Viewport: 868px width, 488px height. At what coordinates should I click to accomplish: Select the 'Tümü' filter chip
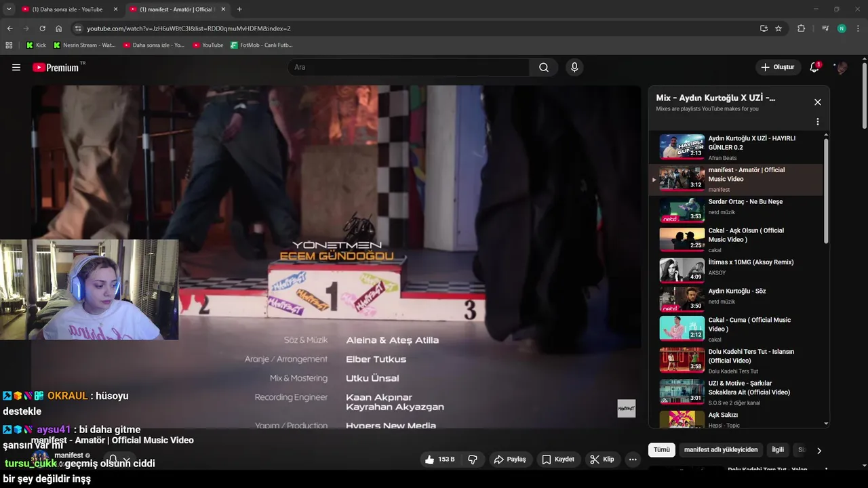[x=662, y=450]
